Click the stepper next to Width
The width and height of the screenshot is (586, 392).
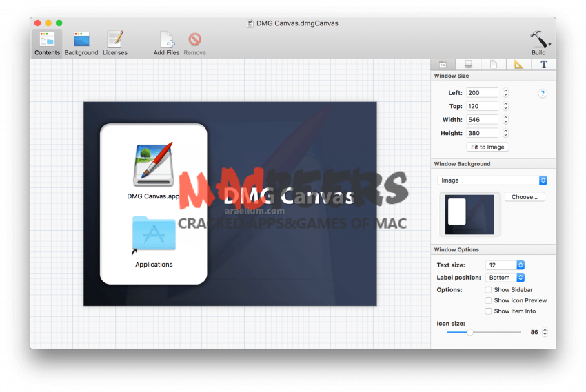(x=505, y=119)
